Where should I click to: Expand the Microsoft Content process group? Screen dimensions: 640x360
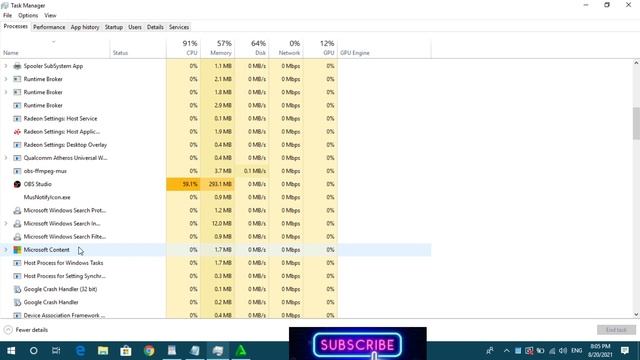click(x=6, y=249)
